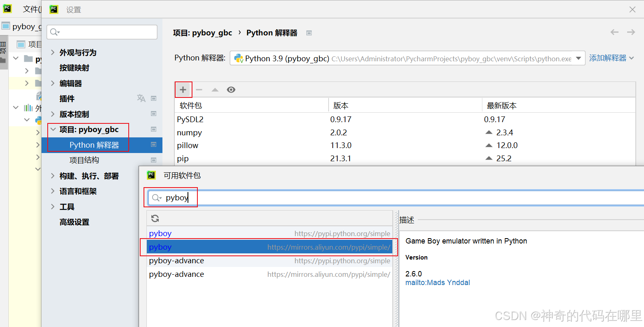
Task: Select the numpy package row
Action: coord(405,132)
